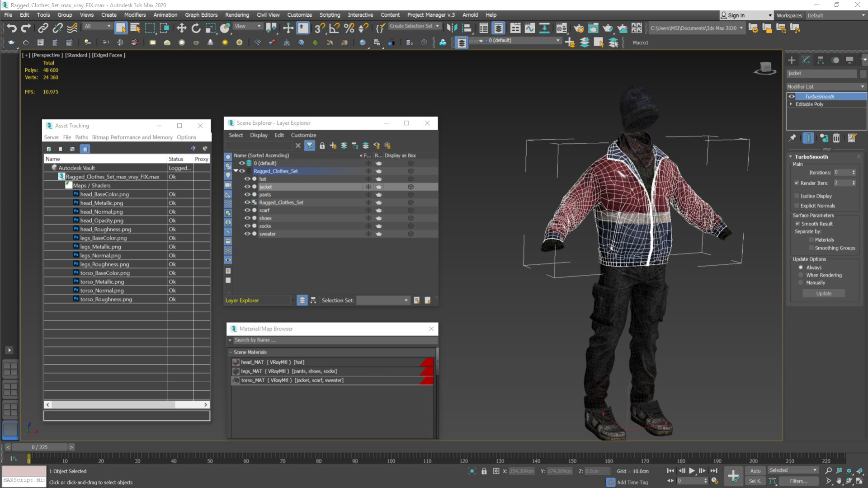Click the Redo arrow icon

26,28
